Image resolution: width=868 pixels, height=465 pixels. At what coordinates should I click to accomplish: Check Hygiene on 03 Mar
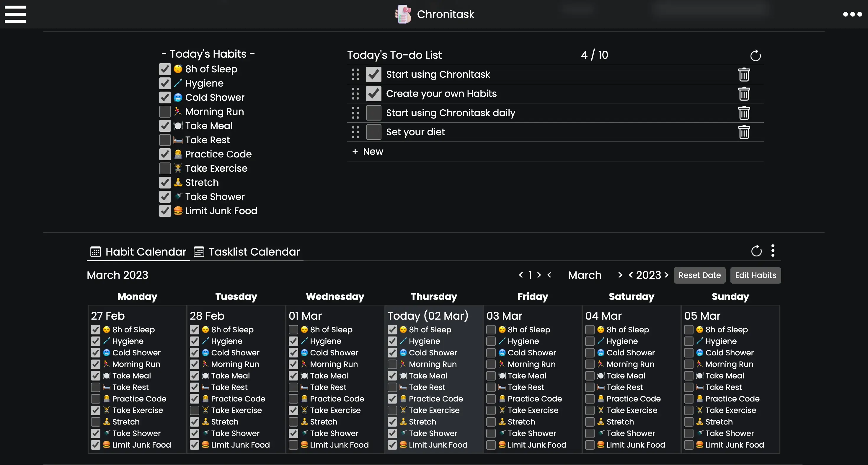(491, 341)
